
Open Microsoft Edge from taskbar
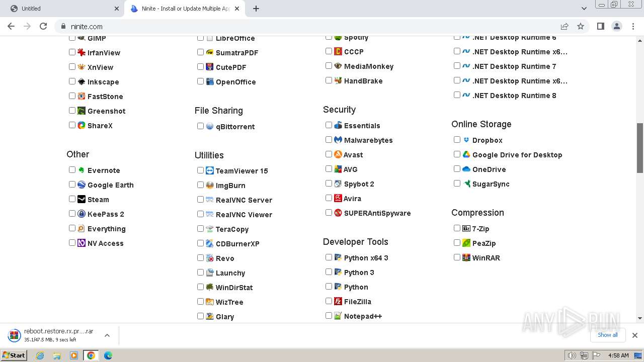[108, 355]
